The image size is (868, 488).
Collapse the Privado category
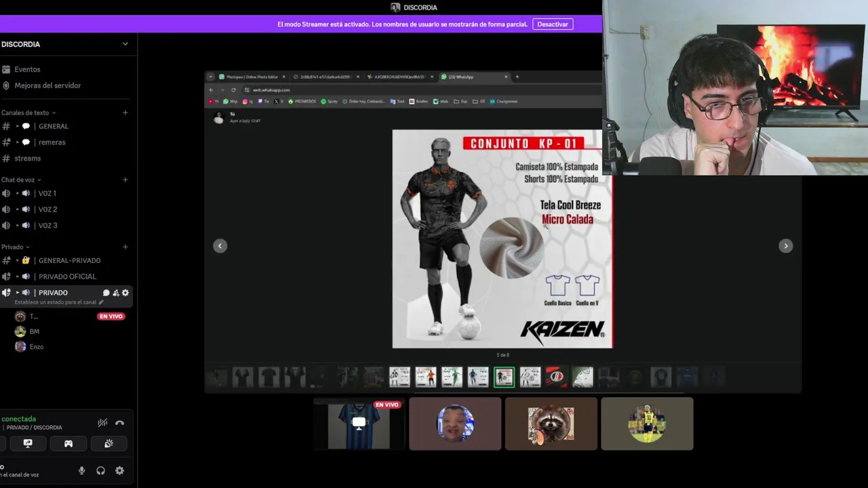point(16,247)
